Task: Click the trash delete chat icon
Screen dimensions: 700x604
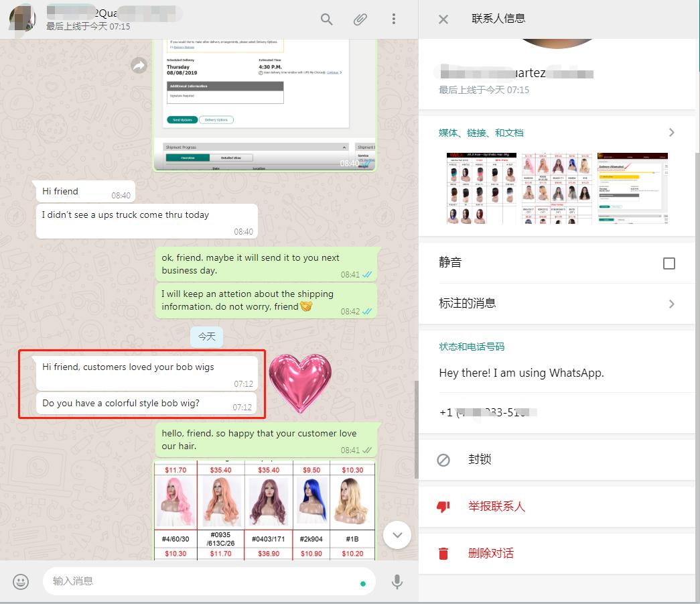Action: [443, 554]
